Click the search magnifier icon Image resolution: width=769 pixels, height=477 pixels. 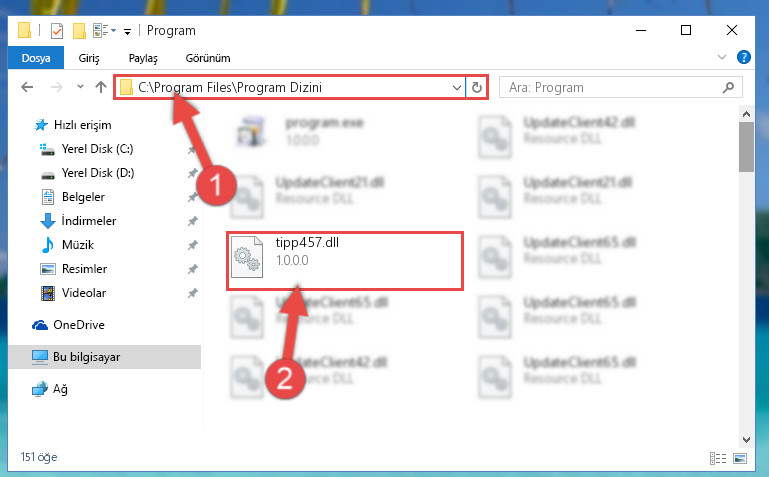coord(728,87)
